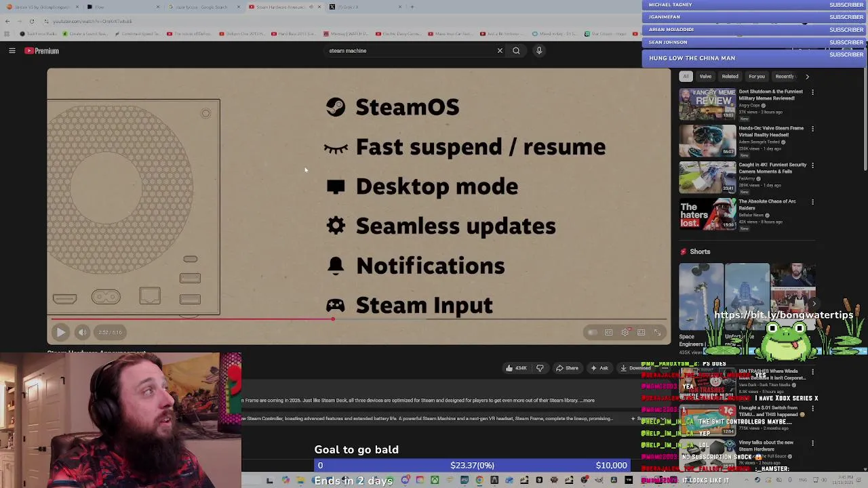
Task: Play the paused video
Action: 60,332
